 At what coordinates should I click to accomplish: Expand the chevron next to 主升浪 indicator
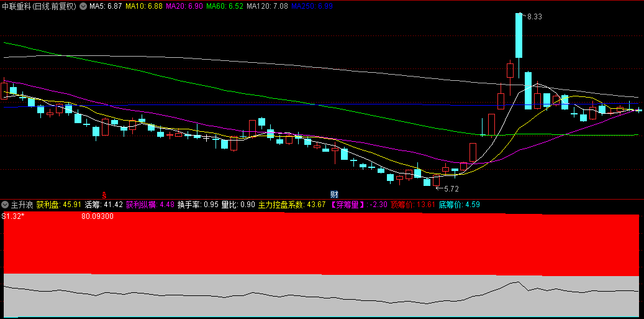[x=5, y=205]
